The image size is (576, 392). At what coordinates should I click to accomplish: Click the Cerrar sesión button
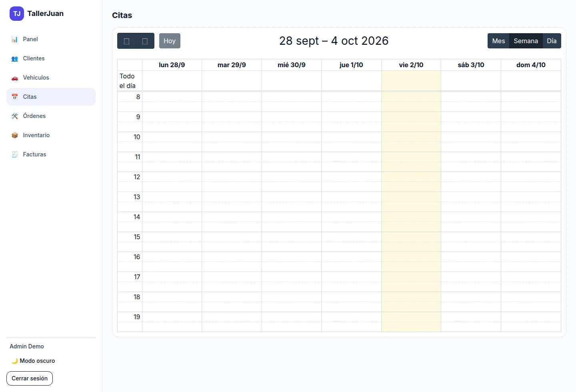click(x=30, y=378)
